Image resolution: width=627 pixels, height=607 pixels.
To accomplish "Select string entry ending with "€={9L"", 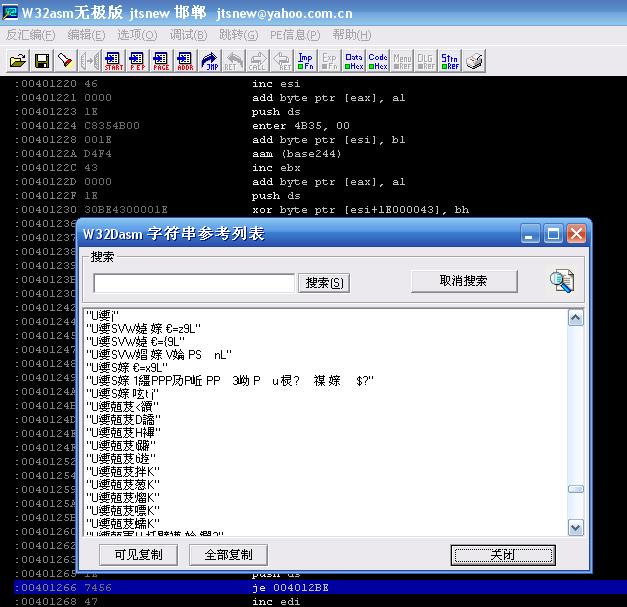I will click(x=135, y=341).
